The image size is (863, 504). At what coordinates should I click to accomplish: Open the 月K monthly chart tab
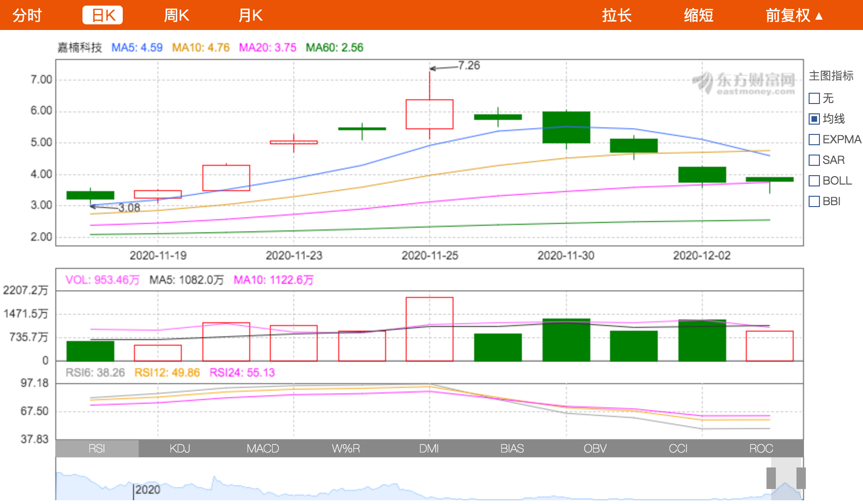coord(250,15)
